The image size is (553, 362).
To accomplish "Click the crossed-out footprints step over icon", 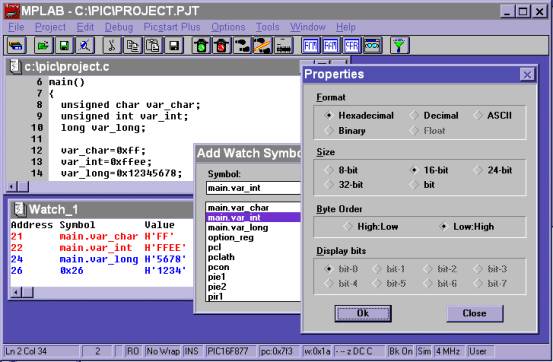I will tap(263, 46).
